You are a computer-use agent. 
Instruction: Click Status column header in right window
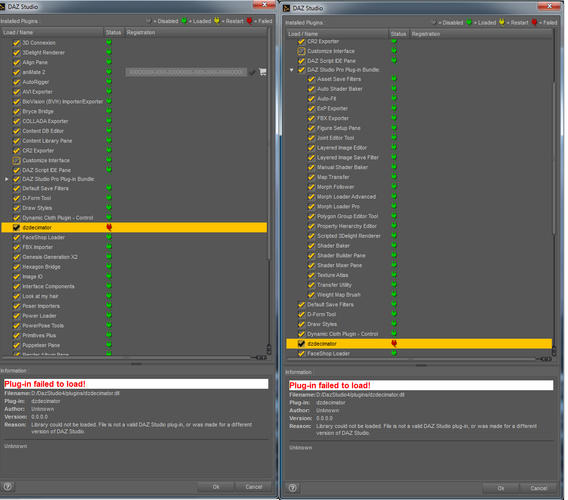point(398,34)
